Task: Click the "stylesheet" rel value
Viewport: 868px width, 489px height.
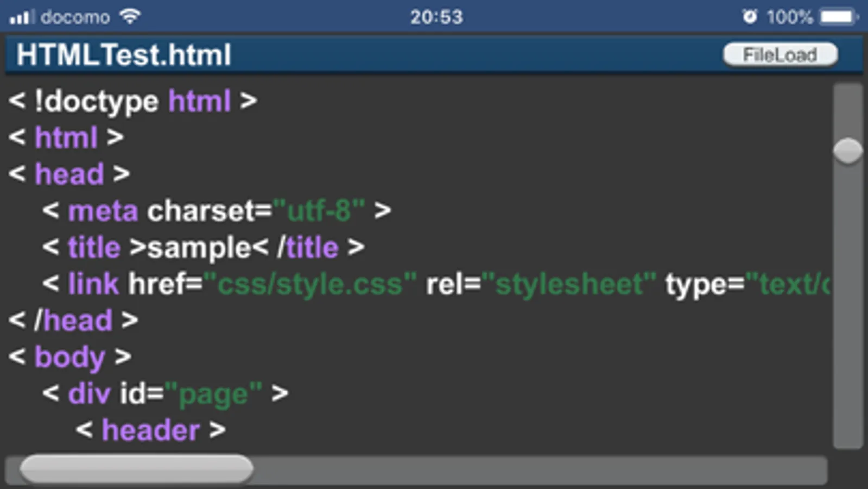Action: point(568,284)
